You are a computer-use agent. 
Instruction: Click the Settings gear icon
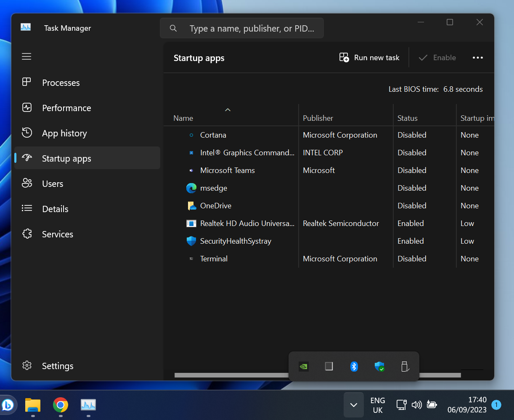click(x=27, y=365)
